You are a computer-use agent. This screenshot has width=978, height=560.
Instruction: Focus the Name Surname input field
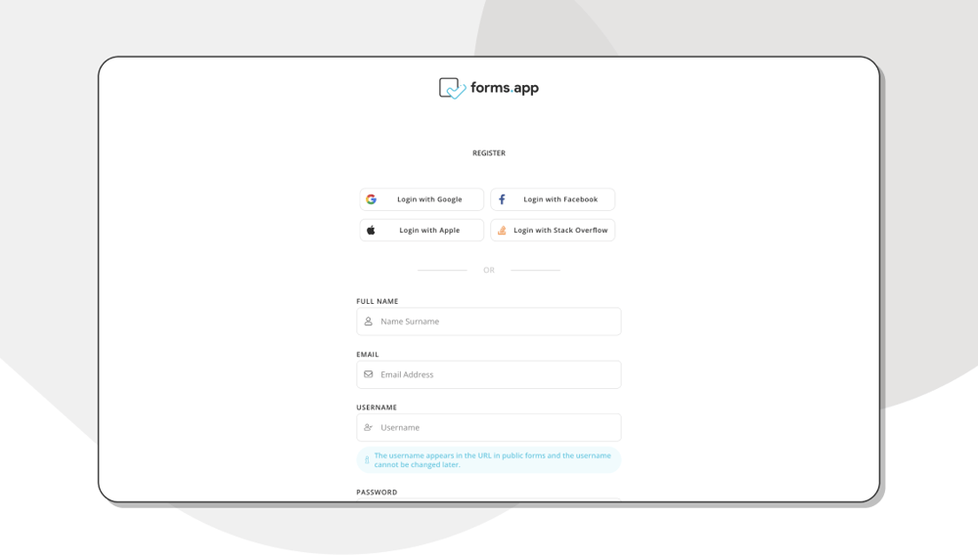(494, 322)
